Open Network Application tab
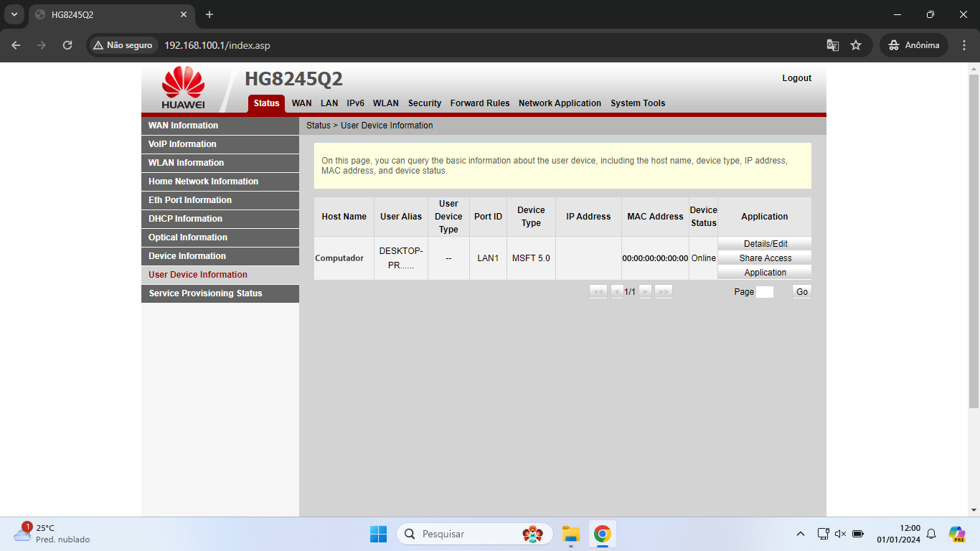The height and width of the screenshot is (551, 980). pos(560,103)
